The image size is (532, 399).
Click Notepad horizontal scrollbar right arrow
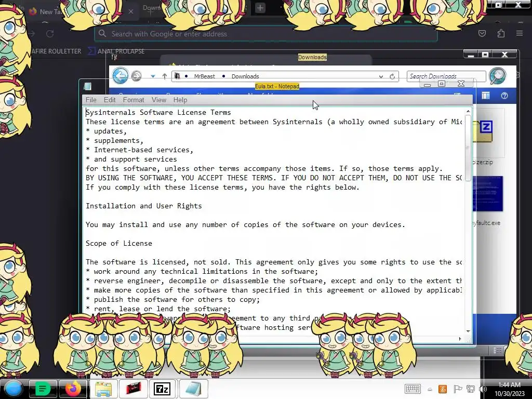460,339
